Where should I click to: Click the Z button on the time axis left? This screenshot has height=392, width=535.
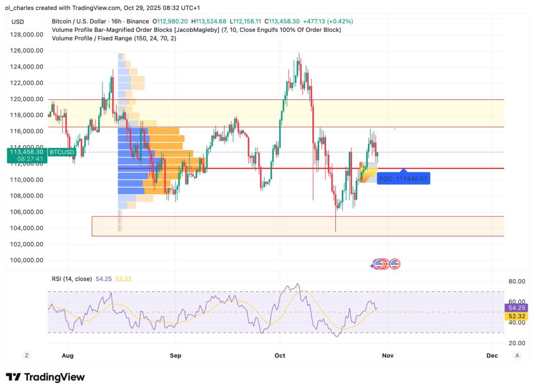(x=26, y=355)
